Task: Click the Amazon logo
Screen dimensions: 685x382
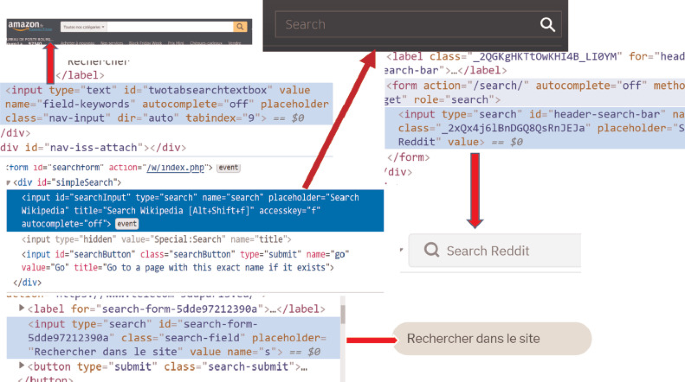Action: pos(30,26)
